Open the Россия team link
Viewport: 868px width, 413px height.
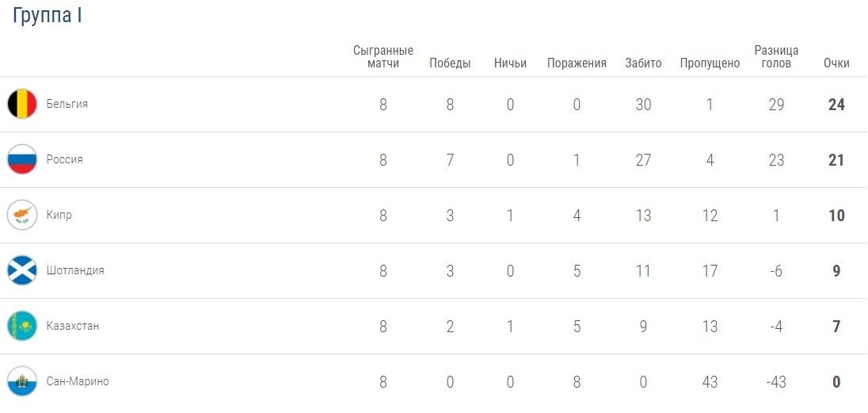click(x=64, y=159)
